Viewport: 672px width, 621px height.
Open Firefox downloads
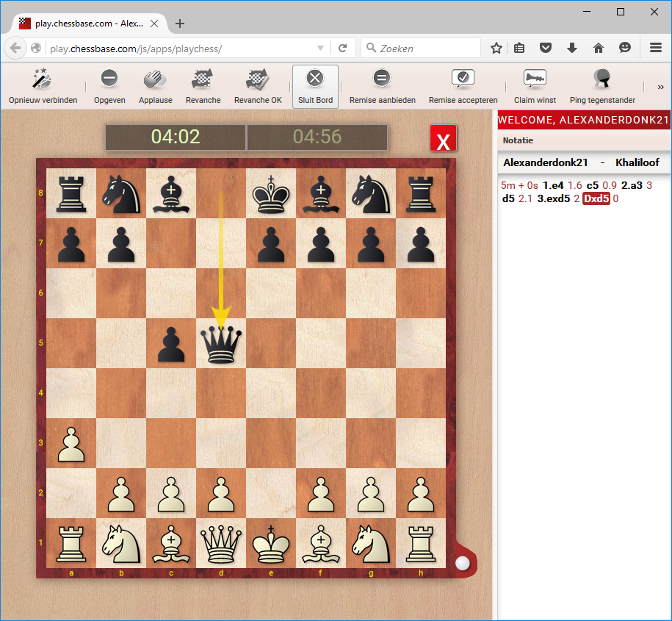point(572,48)
